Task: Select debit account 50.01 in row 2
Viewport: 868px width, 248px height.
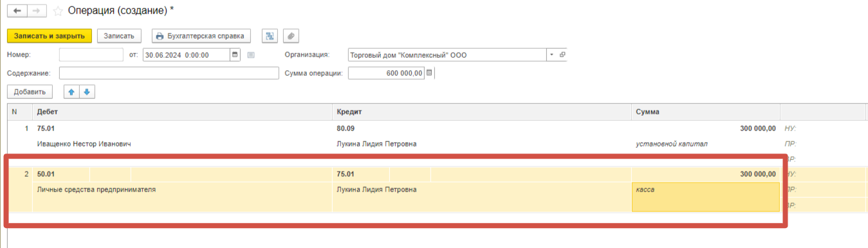Action: pyautogui.click(x=46, y=174)
